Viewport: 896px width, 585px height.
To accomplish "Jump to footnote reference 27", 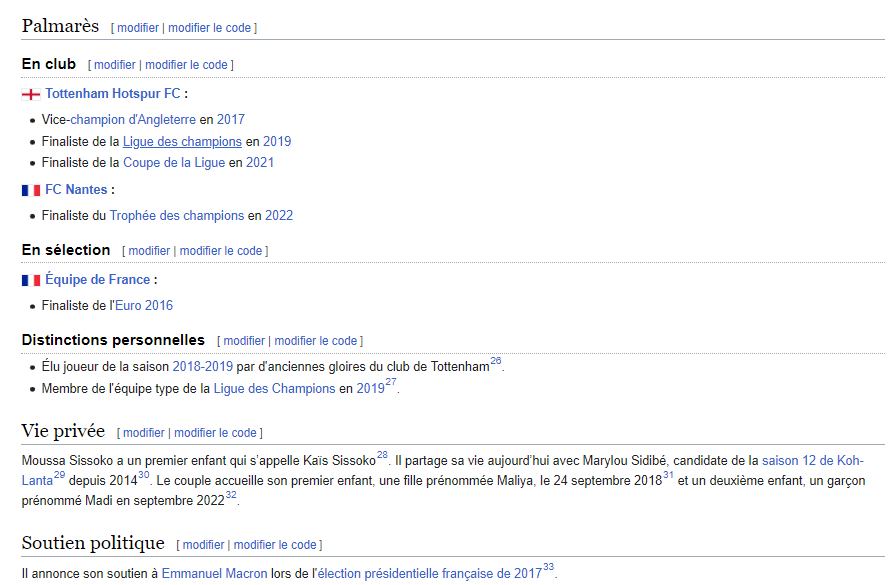I will [x=391, y=382].
